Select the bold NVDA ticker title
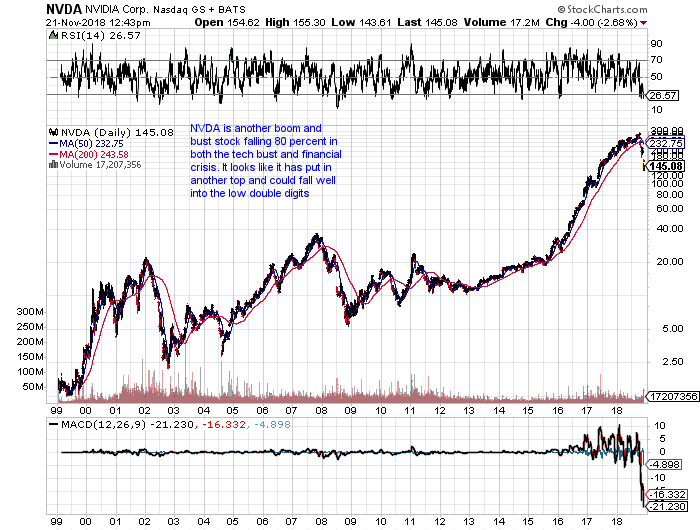Image resolution: width=700 pixels, height=530 pixels. (64, 9)
